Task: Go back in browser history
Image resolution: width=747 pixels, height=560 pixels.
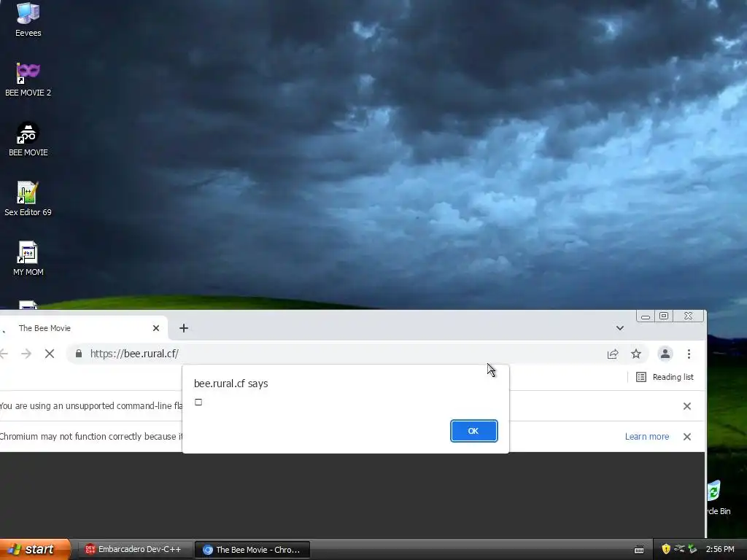Action: coord(4,354)
